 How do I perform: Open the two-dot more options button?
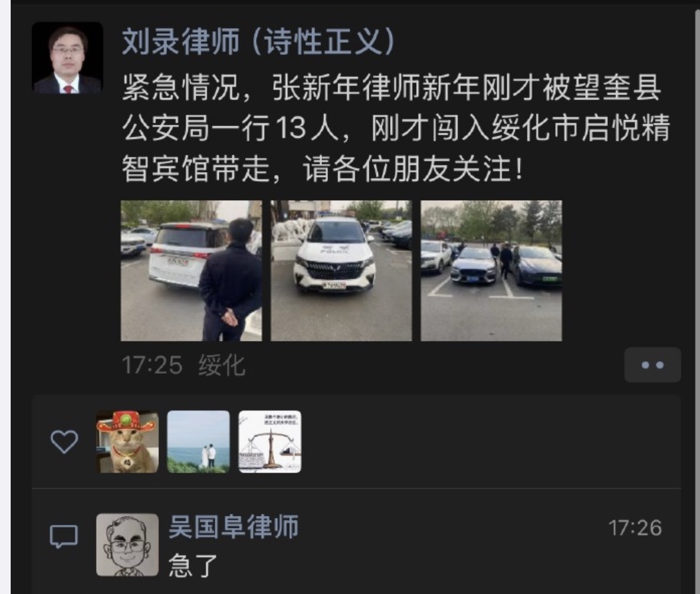652,365
